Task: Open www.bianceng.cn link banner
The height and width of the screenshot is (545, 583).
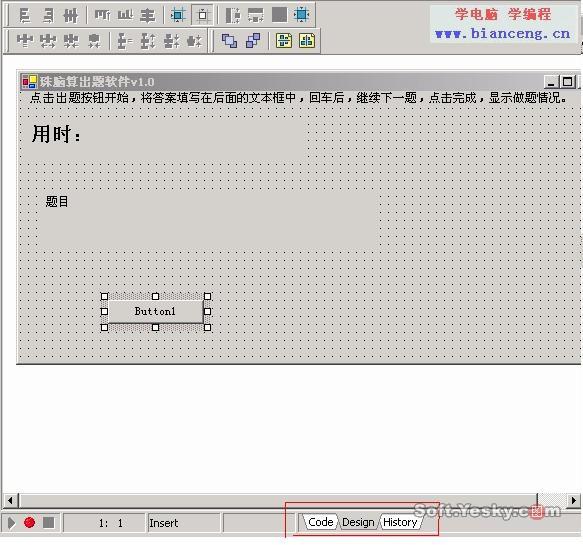Action: (x=503, y=34)
